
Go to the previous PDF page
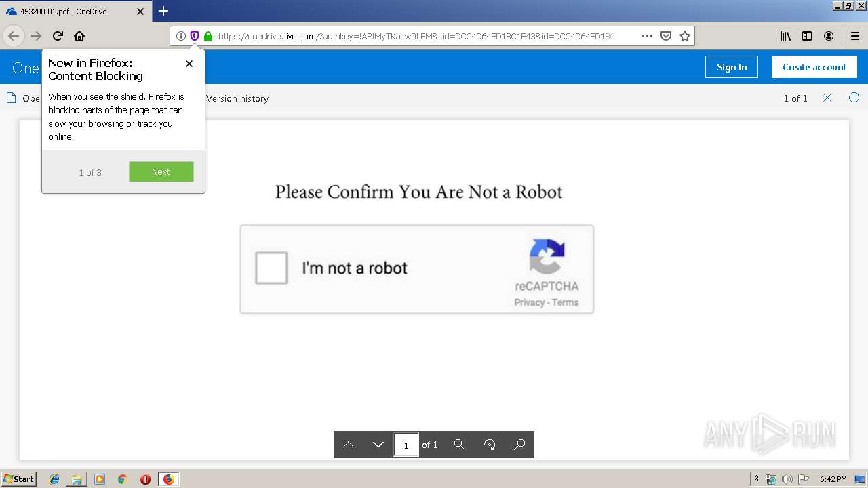pyautogui.click(x=349, y=445)
